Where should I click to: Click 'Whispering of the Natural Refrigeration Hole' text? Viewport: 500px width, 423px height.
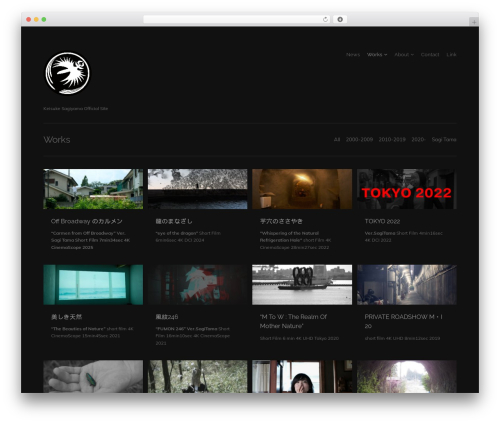pos(295,240)
